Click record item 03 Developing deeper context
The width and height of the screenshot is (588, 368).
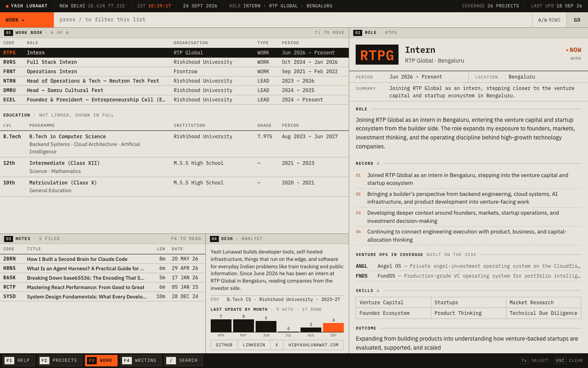point(468,217)
